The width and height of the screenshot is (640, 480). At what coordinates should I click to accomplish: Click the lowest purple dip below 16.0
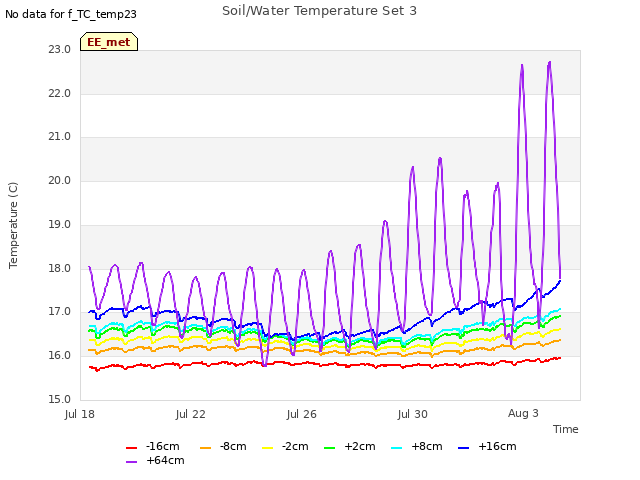(264, 365)
